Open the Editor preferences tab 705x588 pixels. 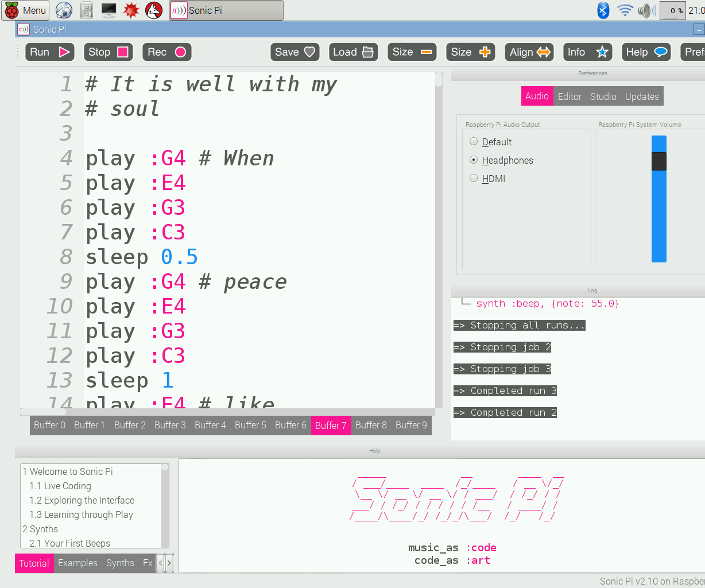pos(570,96)
